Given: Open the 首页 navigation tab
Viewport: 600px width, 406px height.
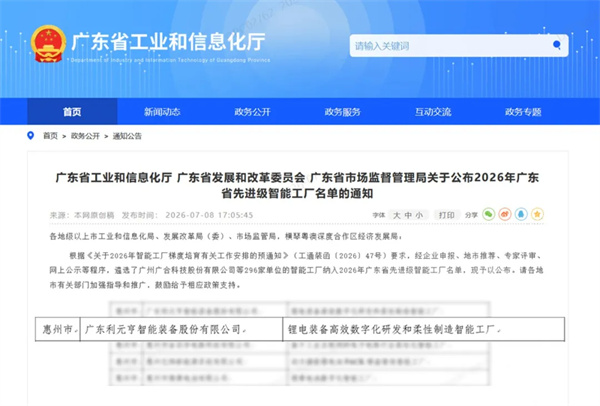Looking at the screenshot, I should [72, 112].
